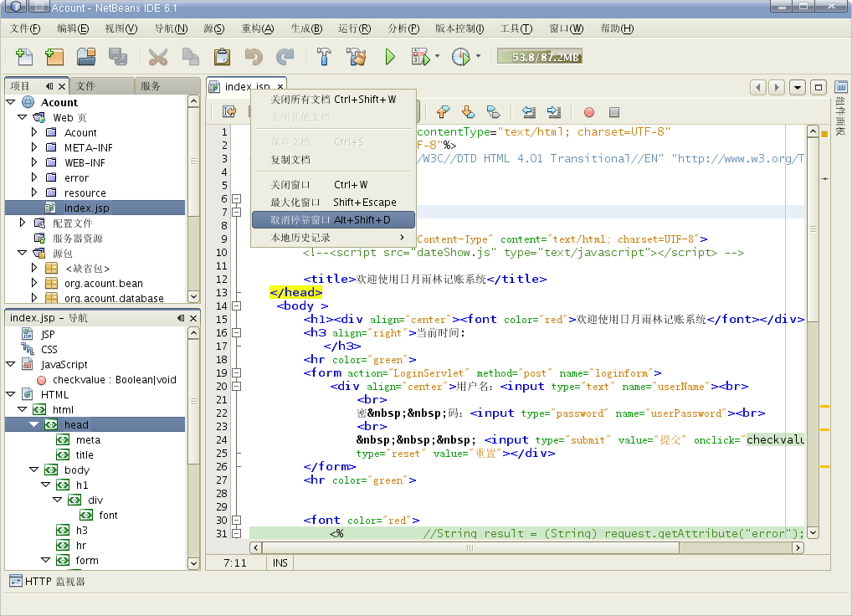Click the Cut scissors icon
852x616 pixels.
158,56
